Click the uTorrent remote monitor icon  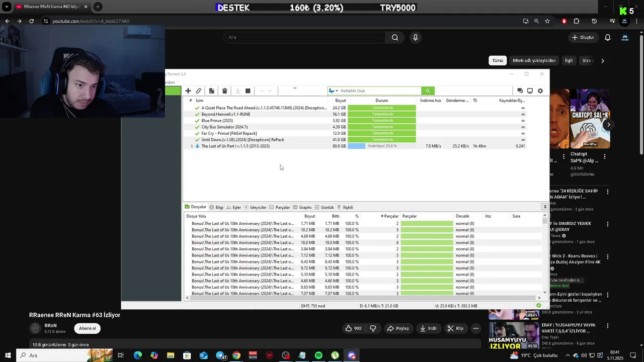(530, 91)
